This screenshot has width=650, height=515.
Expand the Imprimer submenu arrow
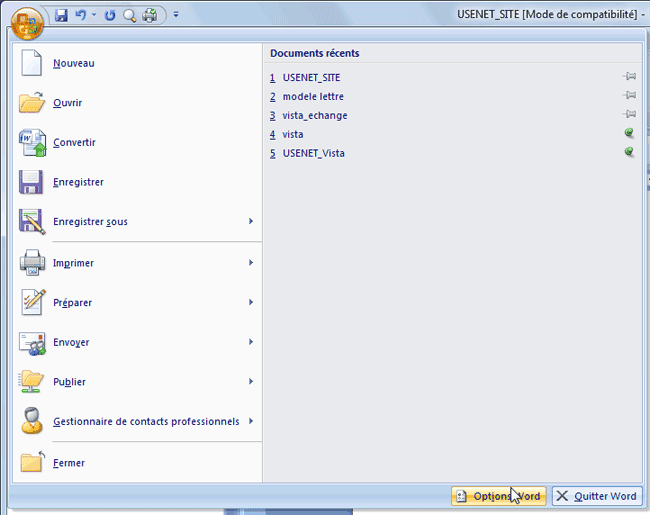pos(251,263)
